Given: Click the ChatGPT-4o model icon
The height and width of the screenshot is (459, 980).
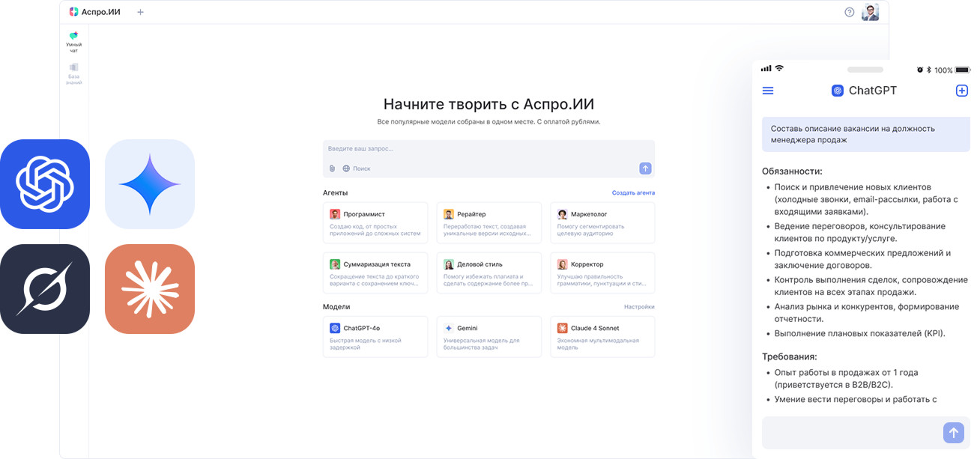Looking at the screenshot, I should (335, 328).
